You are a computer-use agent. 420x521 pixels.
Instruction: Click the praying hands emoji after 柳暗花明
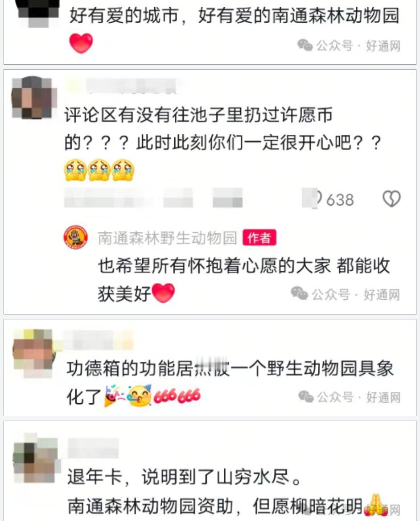(x=375, y=505)
